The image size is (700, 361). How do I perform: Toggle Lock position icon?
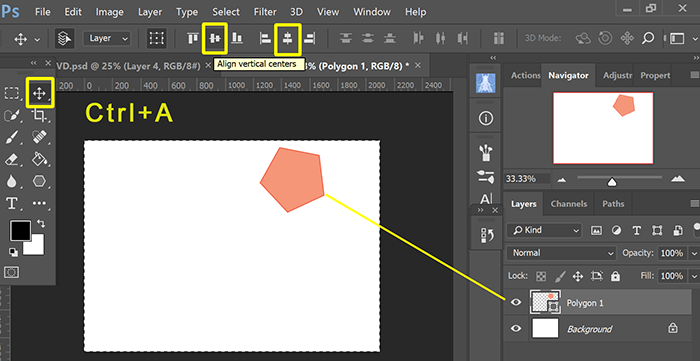578,276
